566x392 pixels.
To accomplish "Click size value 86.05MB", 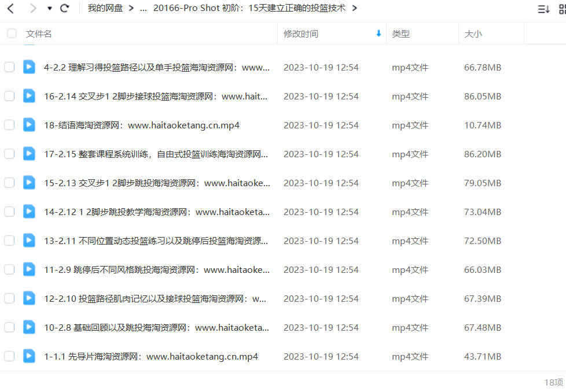I will (x=483, y=97).
